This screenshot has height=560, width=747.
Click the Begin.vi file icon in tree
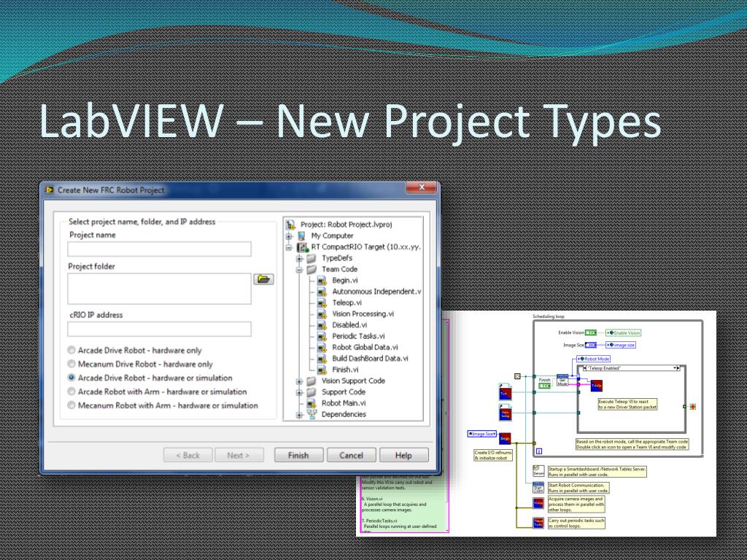click(x=322, y=281)
